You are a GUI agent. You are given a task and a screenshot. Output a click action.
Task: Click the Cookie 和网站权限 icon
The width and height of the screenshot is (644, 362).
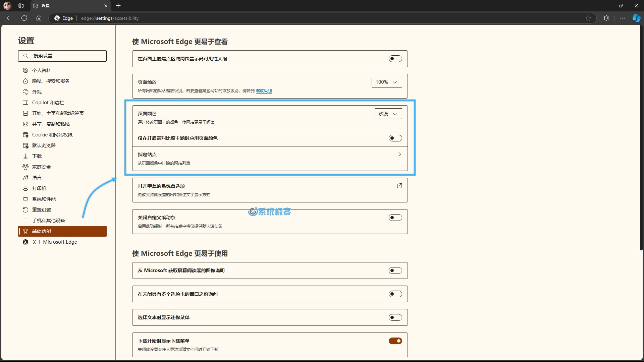[25, 135]
